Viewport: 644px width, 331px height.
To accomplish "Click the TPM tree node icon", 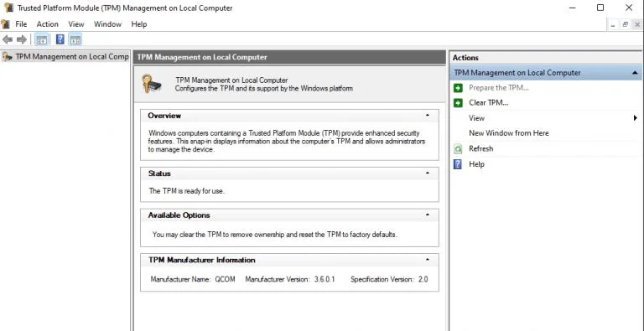I will tap(7, 57).
